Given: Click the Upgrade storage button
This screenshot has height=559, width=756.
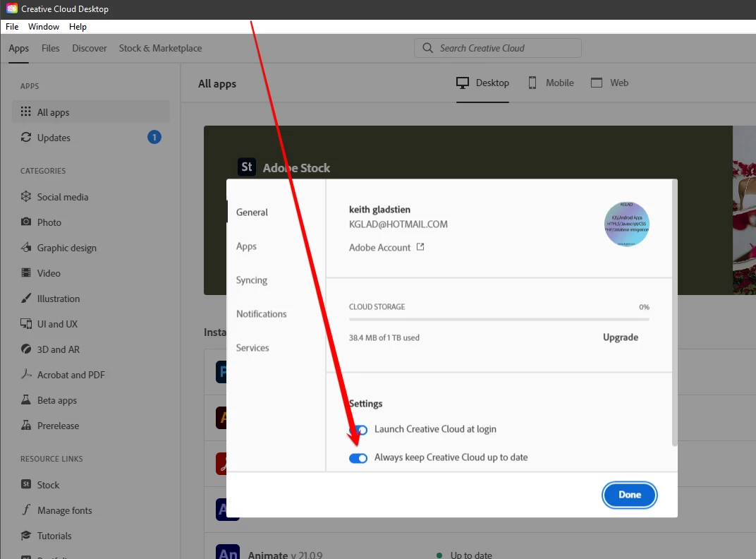Looking at the screenshot, I should coord(621,337).
